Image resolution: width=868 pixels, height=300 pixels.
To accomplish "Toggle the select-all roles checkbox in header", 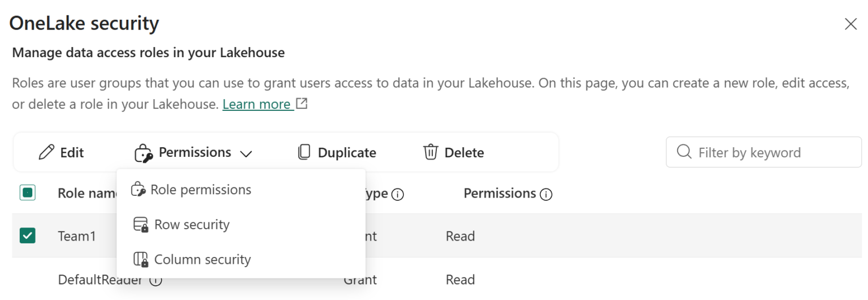I will pyautogui.click(x=27, y=193).
